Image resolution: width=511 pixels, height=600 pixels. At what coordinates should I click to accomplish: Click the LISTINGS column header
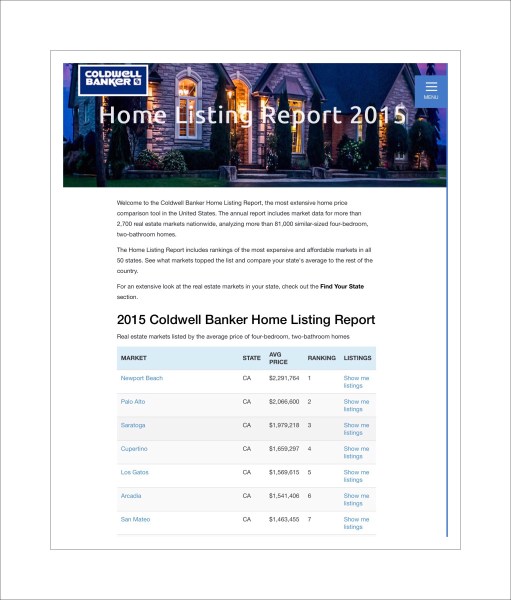(358, 358)
